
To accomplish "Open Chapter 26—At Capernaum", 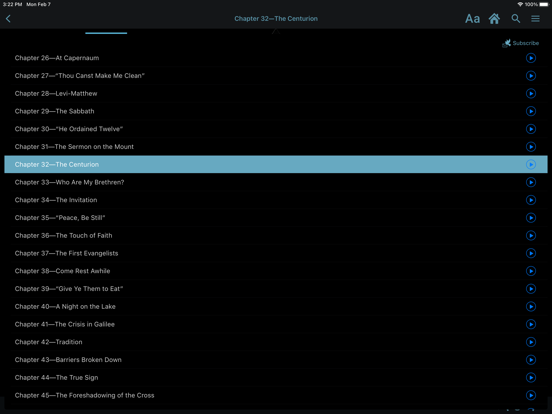I will [57, 58].
